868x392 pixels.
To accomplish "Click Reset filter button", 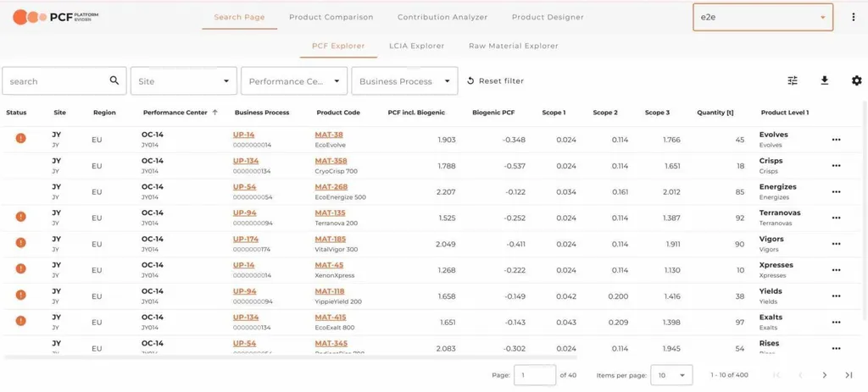I will click(x=495, y=80).
